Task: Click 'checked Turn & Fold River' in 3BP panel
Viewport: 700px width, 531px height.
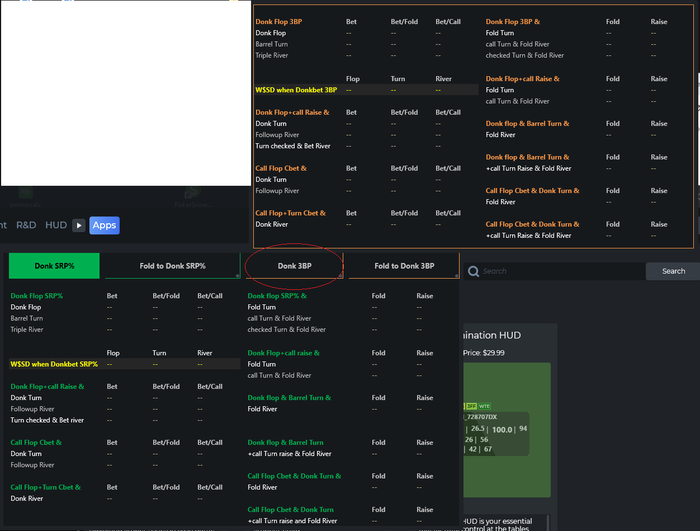Action: (x=525, y=55)
